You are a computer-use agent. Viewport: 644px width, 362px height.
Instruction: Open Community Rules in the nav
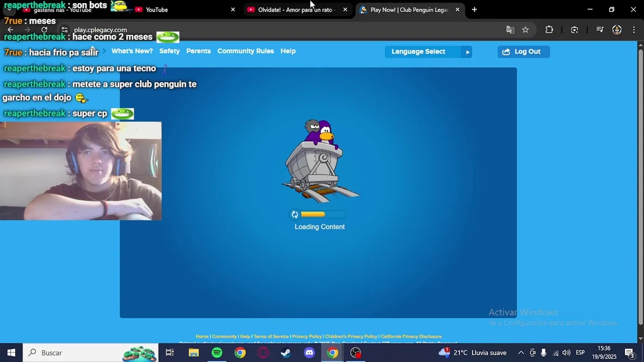click(x=246, y=51)
